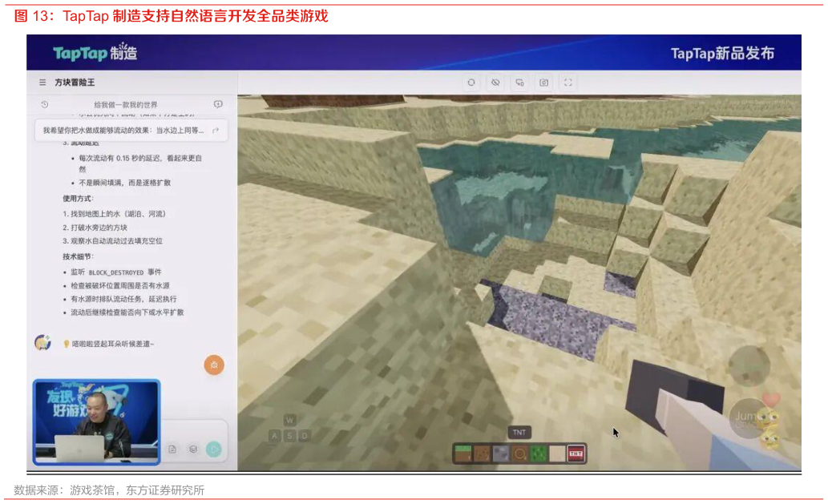Screen dimensions: 828x504
Task: Click the device preview icon in toolbar
Action: coord(519,83)
